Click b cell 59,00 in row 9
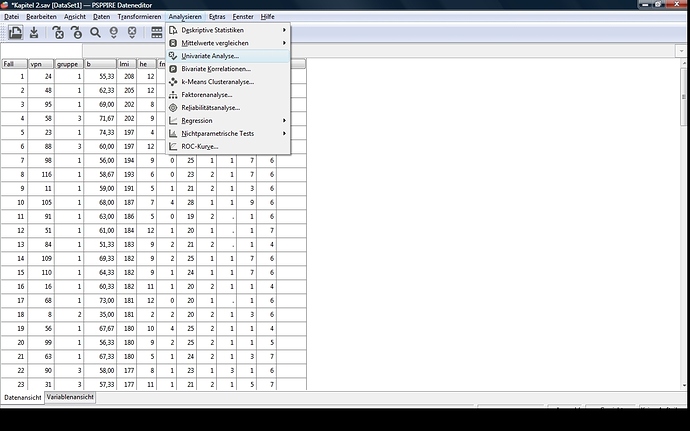This screenshot has width=690, height=431. pyautogui.click(x=100, y=188)
